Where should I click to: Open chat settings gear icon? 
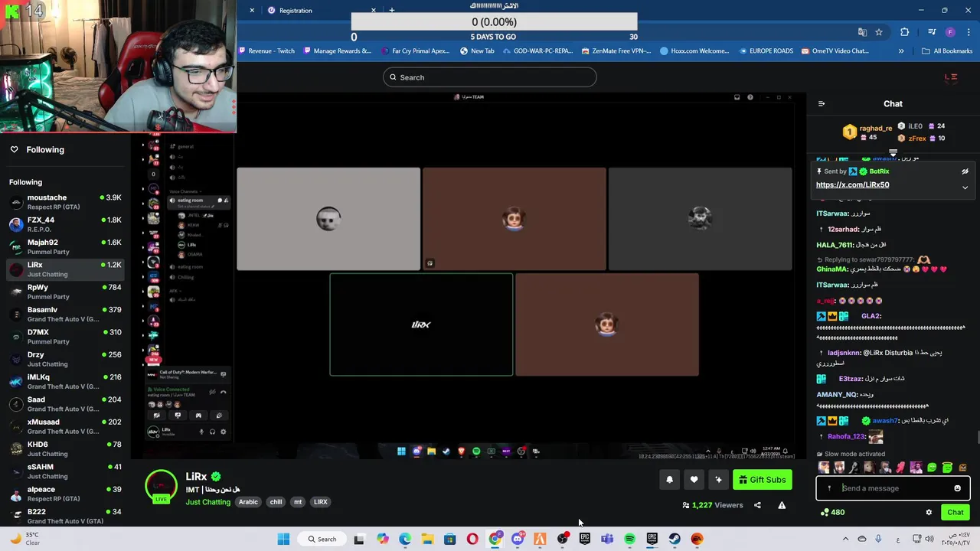point(929,512)
